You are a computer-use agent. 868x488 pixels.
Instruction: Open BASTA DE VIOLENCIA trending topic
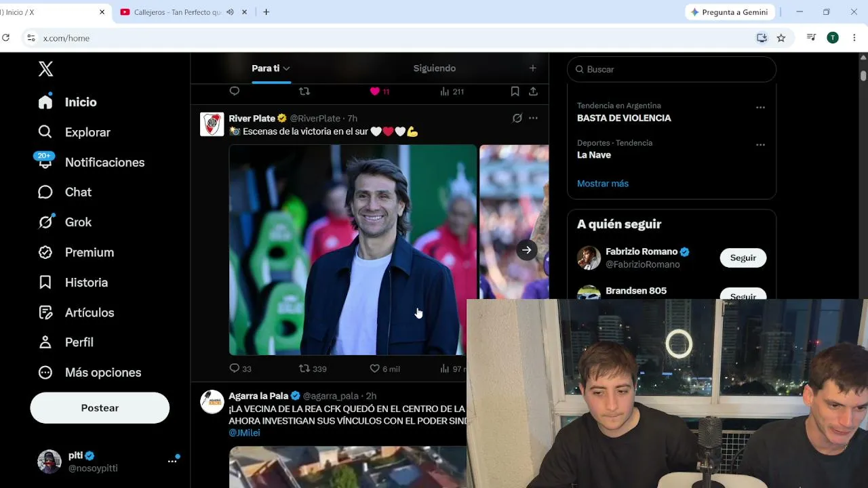(x=624, y=118)
